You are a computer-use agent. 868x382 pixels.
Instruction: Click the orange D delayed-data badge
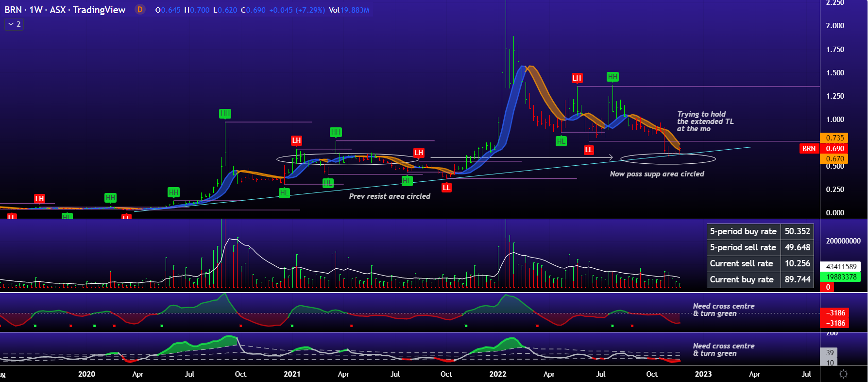click(x=140, y=10)
